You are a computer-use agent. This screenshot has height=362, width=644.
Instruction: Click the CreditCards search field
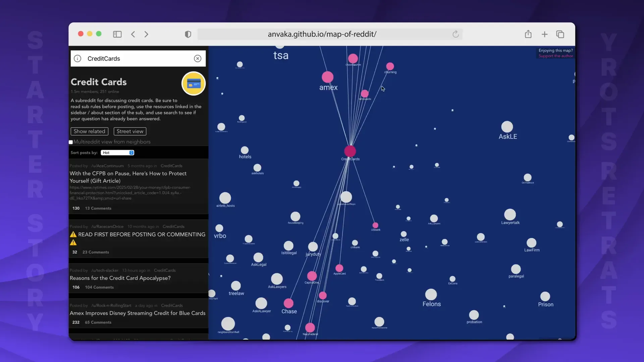(x=138, y=59)
